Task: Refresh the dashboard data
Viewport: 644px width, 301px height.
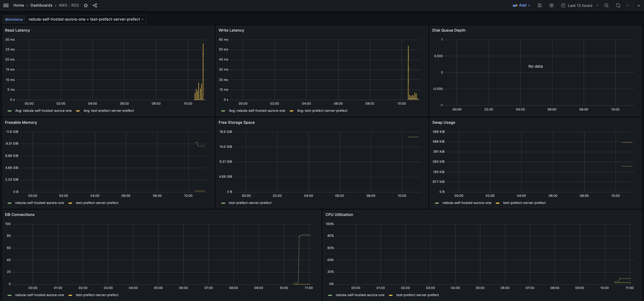Action: click(618, 5)
